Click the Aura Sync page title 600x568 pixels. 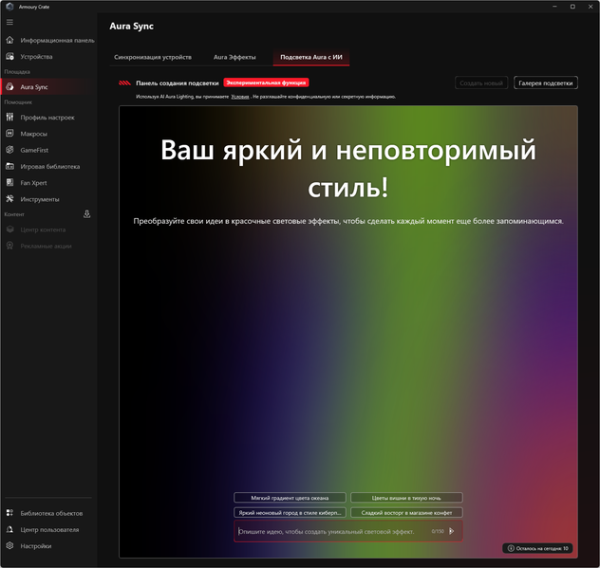131,26
